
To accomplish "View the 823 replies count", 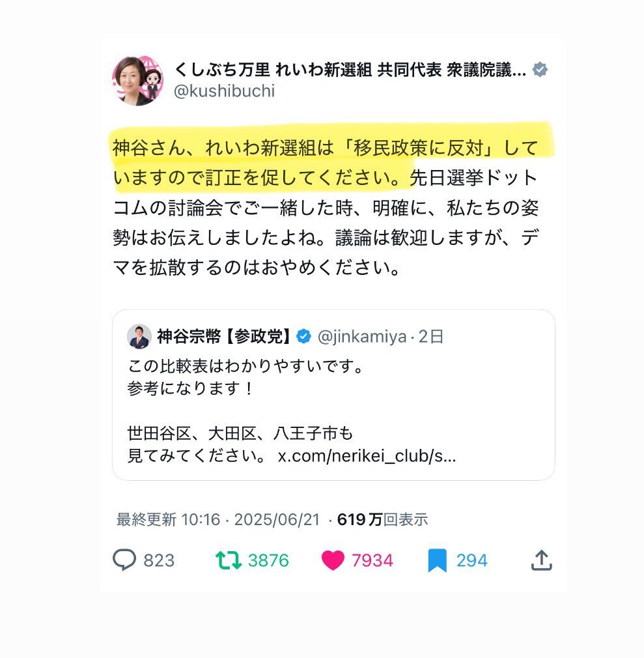I will (159, 561).
